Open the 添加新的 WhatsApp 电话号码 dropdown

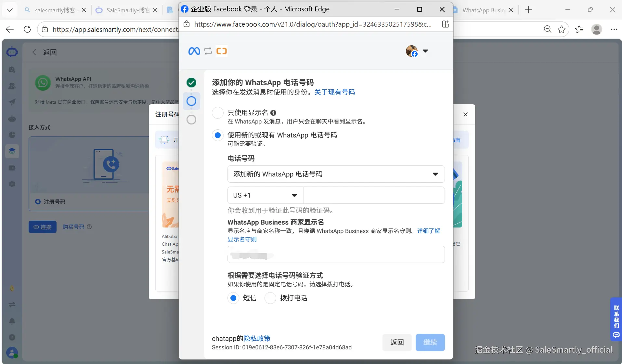336,174
